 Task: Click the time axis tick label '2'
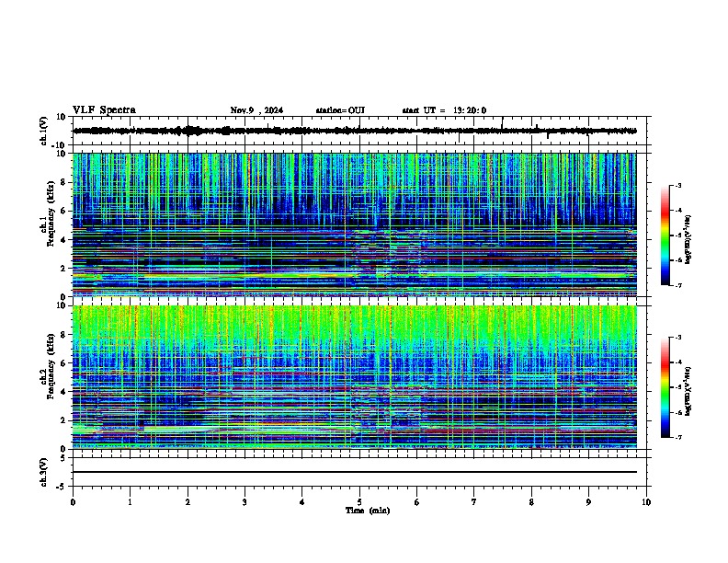[x=188, y=502]
